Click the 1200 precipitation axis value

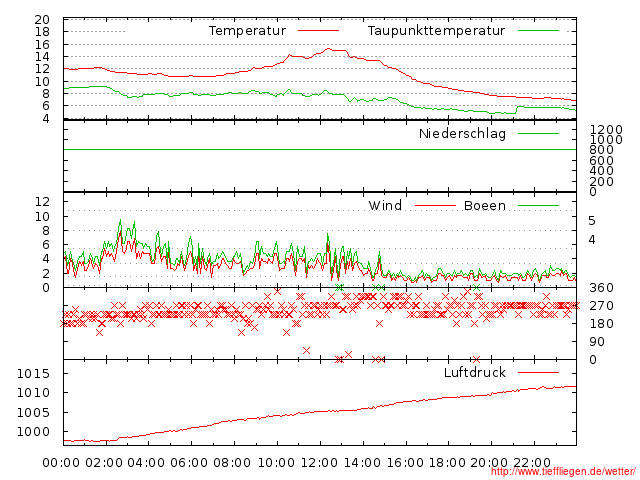pos(606,130)
